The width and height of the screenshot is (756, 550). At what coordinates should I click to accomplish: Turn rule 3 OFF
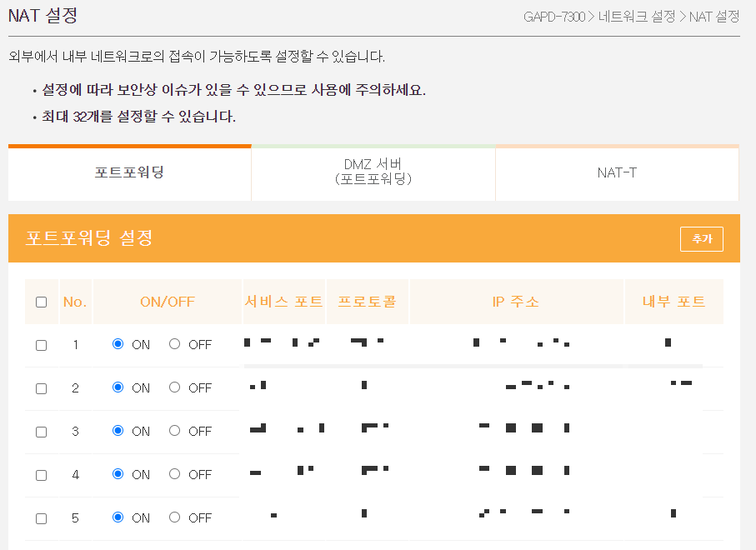pos(174,431)
